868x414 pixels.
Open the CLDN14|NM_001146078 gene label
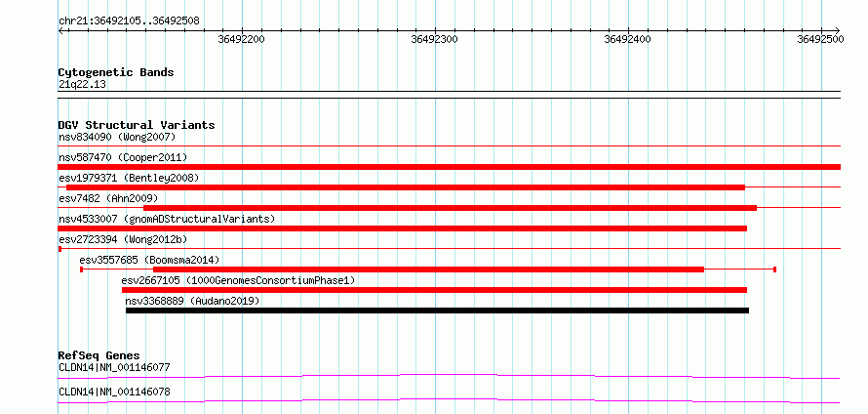[x=114, y=392]
